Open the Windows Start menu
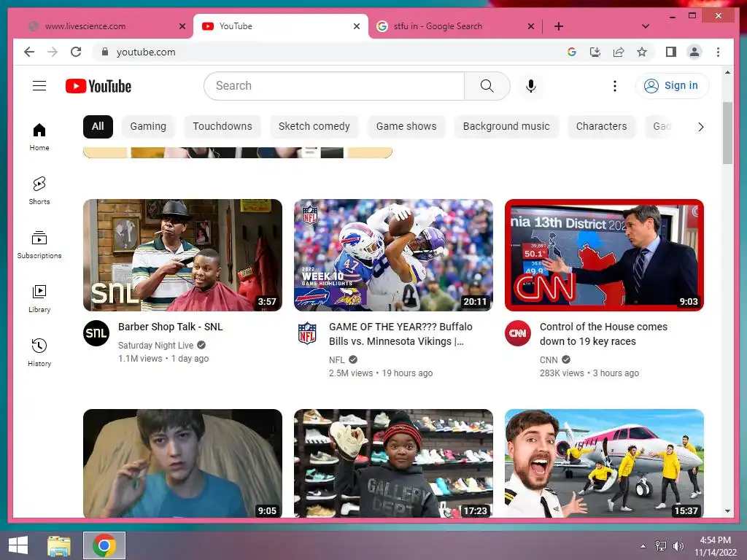Screen dimensions: 747x560 pos(18,545)
